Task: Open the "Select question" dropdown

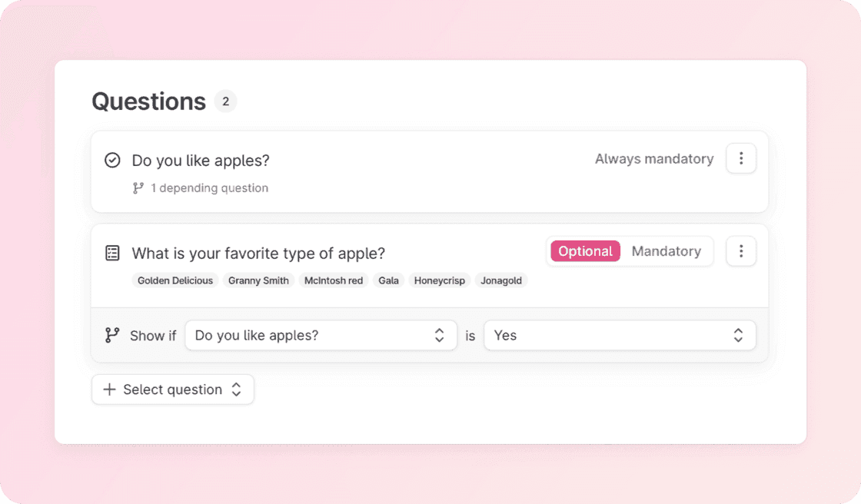Action: 173,390
